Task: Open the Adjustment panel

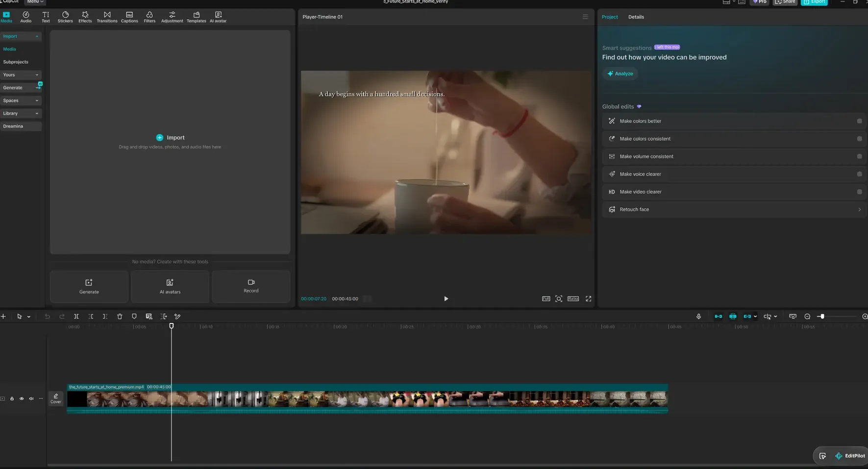Action: [172, 17]
